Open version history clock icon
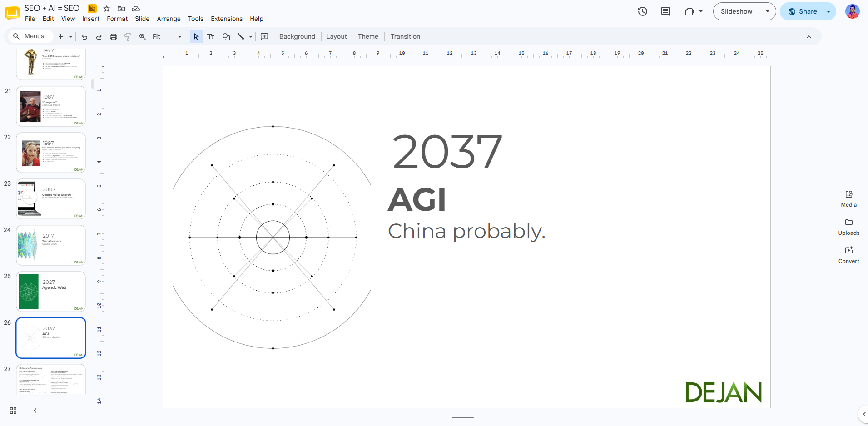 click(x=642, y=11)
